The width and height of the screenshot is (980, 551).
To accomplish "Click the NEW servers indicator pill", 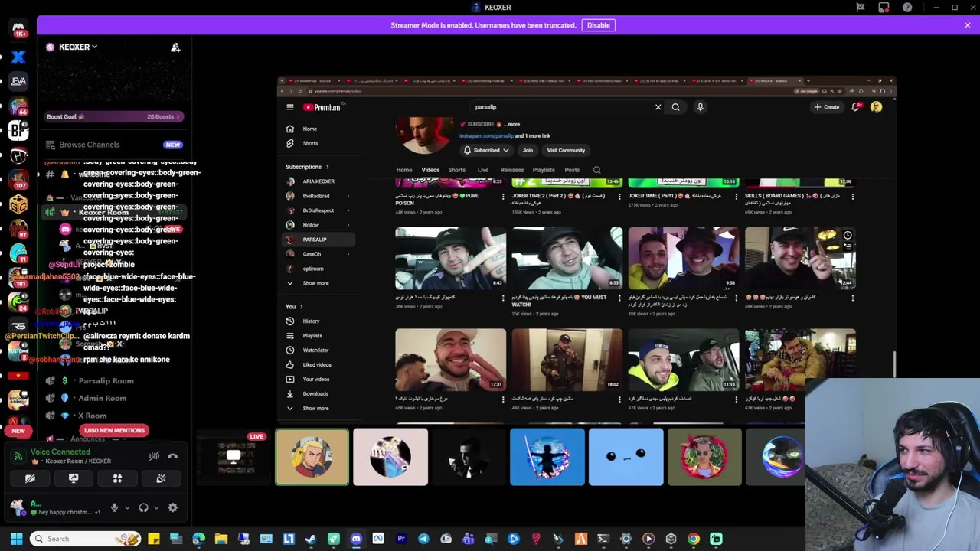I will pos(18,431).
